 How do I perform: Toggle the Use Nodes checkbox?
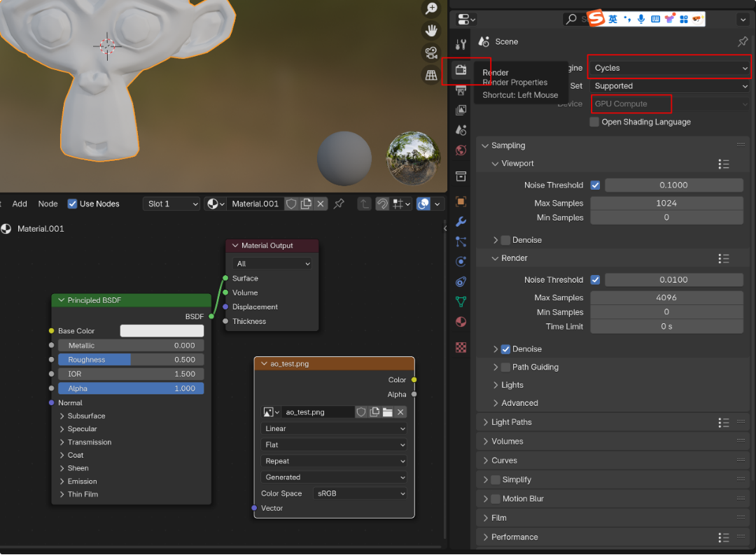[x=73, y=204]
